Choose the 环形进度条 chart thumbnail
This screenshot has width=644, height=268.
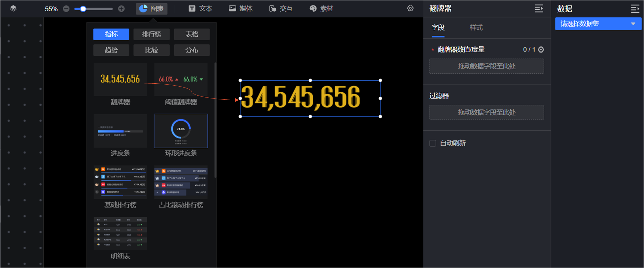tap(181, 131)
